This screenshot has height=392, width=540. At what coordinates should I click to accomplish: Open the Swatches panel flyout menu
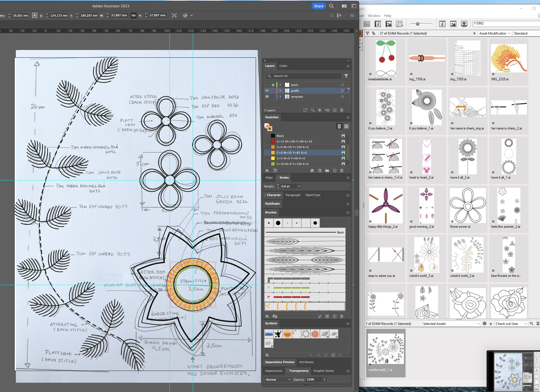348,117
